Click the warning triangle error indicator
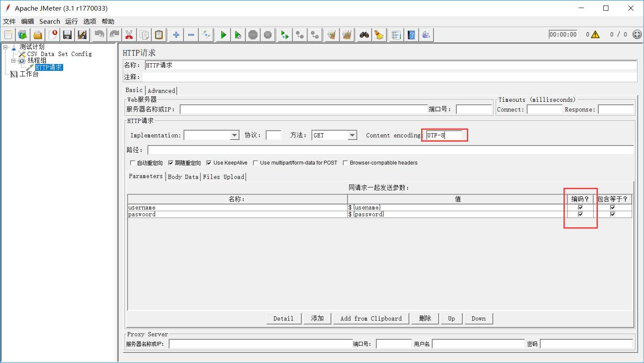Image resolution: width=644 pixels, height=363 pixels. 595,35
